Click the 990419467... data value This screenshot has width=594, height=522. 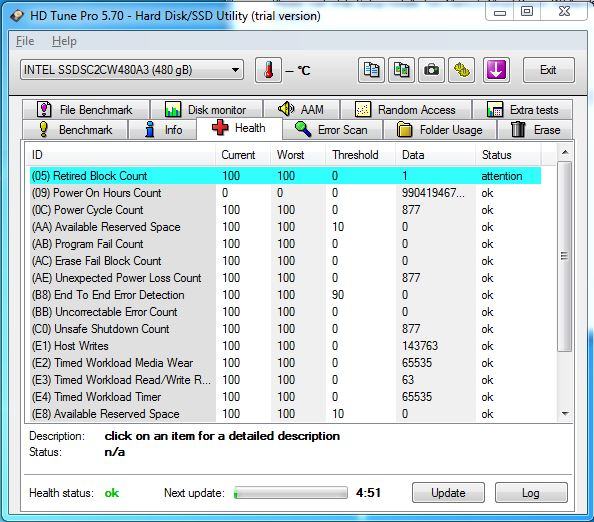click(x=433, y=193)
